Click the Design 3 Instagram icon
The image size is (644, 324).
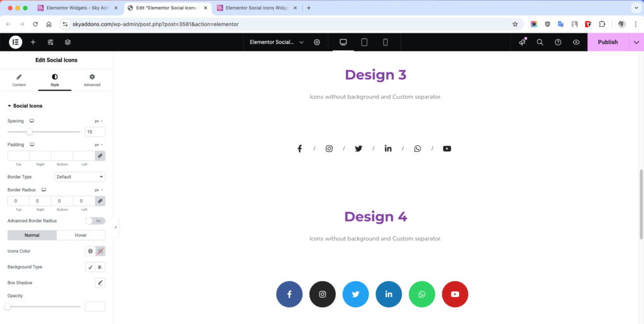[x=329, y=148]
